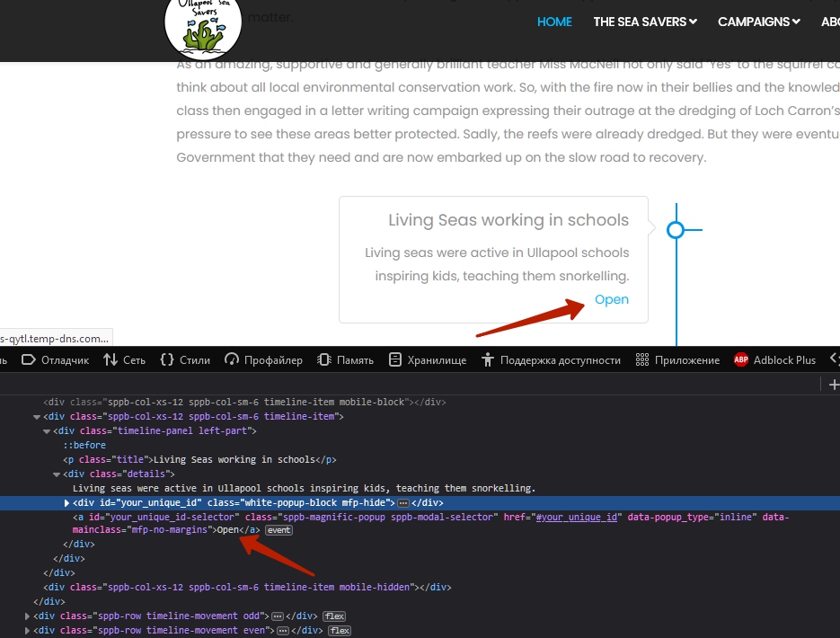
Task: Open the Debugger (Отладчик) panel
Action: [x=56, y=359]
